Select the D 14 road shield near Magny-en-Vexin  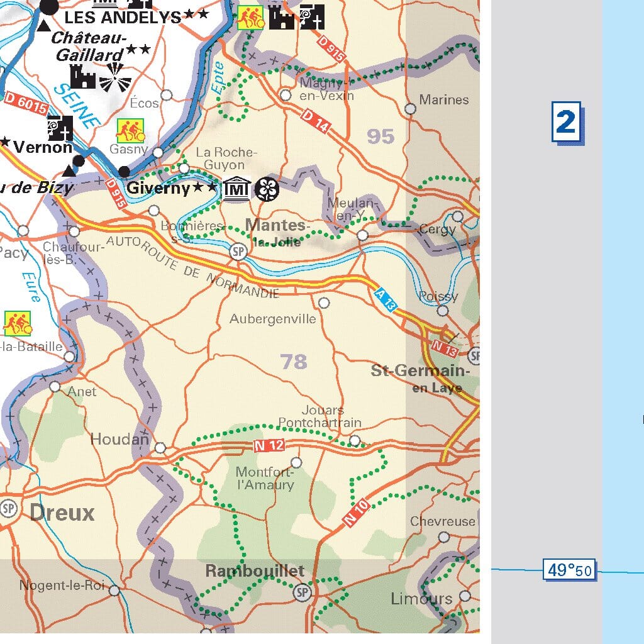[316, 119]
